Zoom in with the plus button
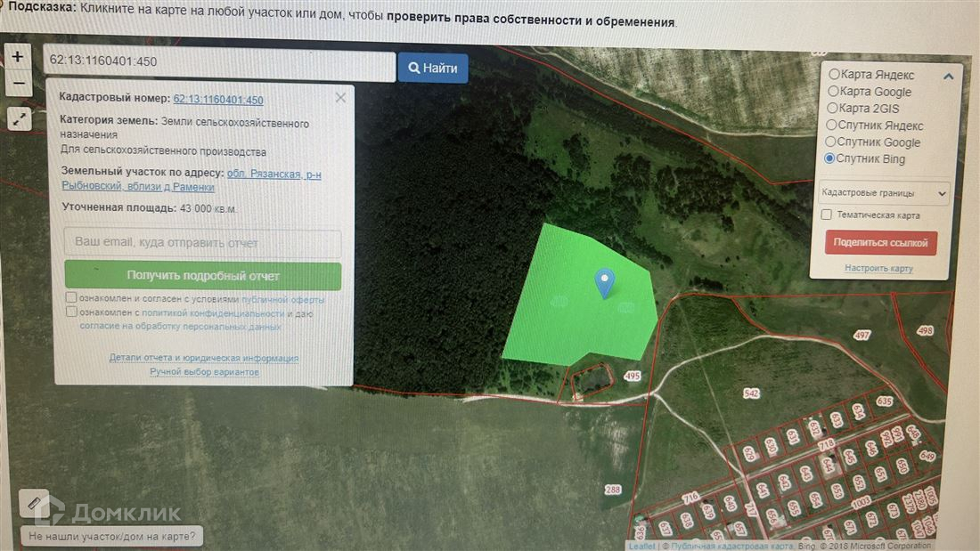 [18, 57]
